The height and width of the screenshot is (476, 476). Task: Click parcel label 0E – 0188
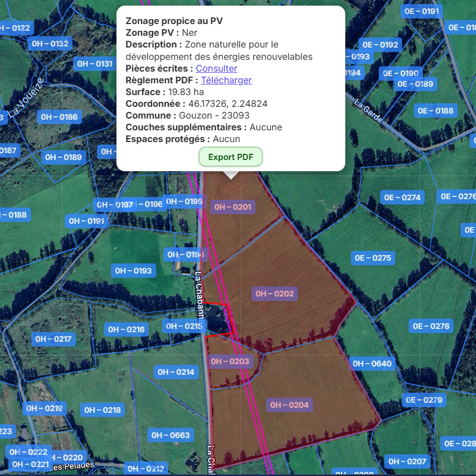pos(435,111)
